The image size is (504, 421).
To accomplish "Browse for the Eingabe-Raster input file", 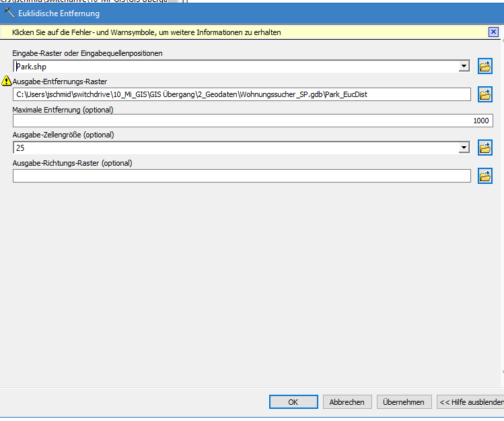I will [485, 66].
